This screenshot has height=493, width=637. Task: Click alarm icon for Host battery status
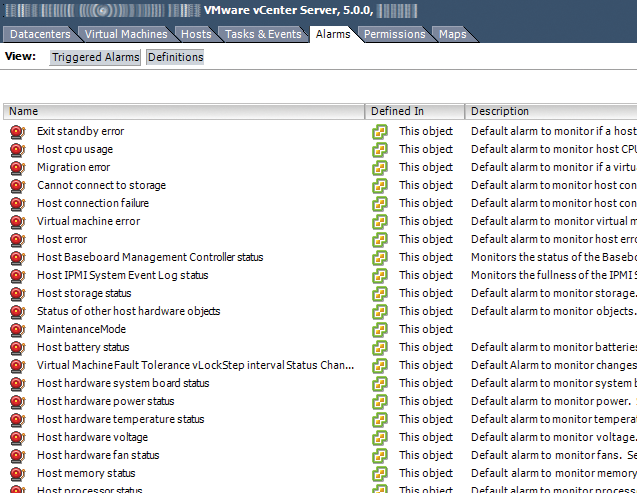[x=18, y=348]
